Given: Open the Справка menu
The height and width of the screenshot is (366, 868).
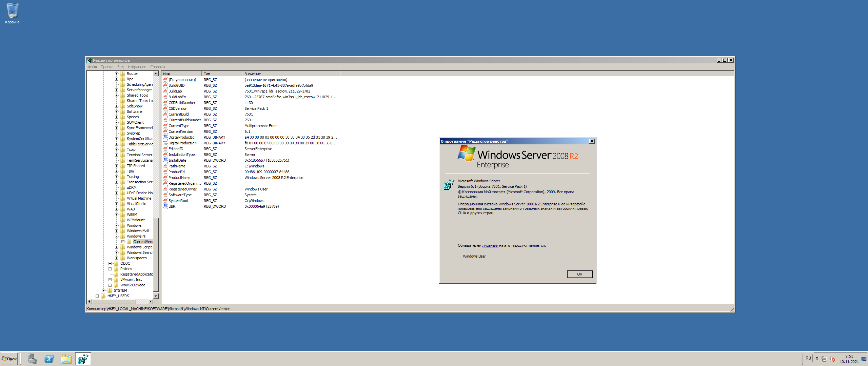Looking at the screenshot, I should click(157, 67).
